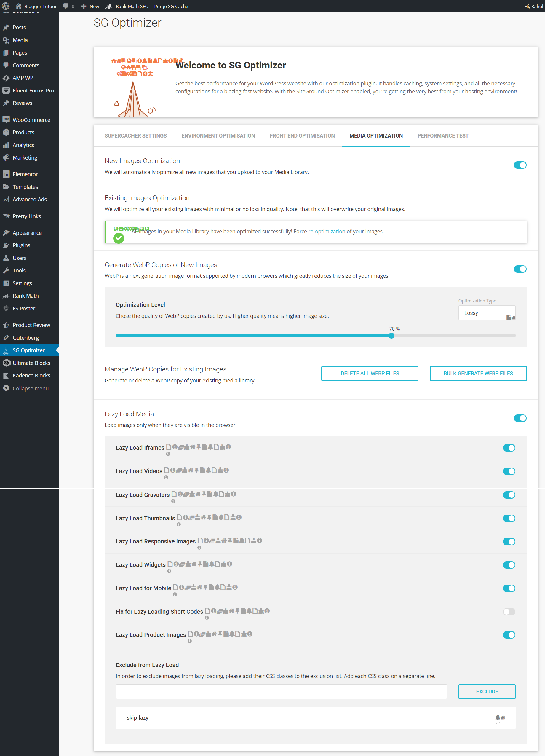Click Delete All WebP Files button

[x=370, y=373]
